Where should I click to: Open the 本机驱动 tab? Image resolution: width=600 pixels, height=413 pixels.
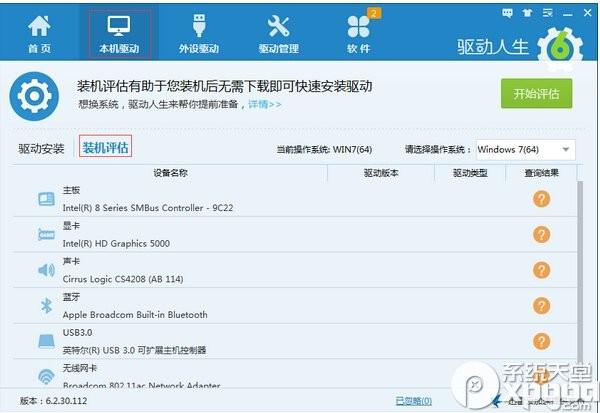pyautogui.click(x=119, y=34)
